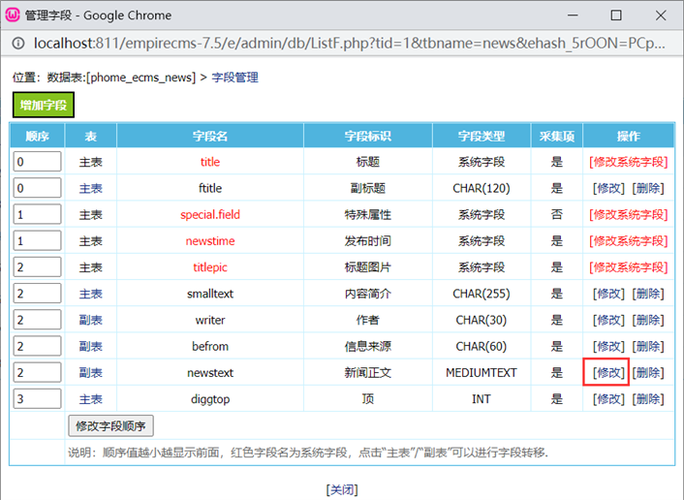Click the site info icon in address bar
The height and width of the screenshot is (500, 684).
tap(18, 43)
